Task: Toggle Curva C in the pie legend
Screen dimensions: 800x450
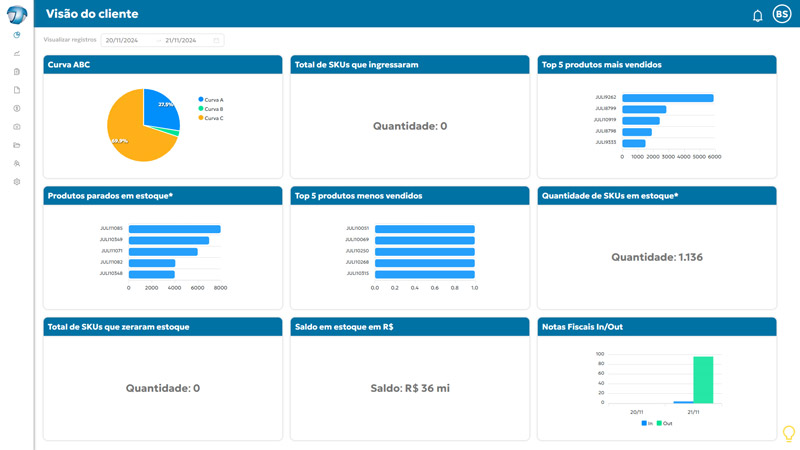Action: 213,118
